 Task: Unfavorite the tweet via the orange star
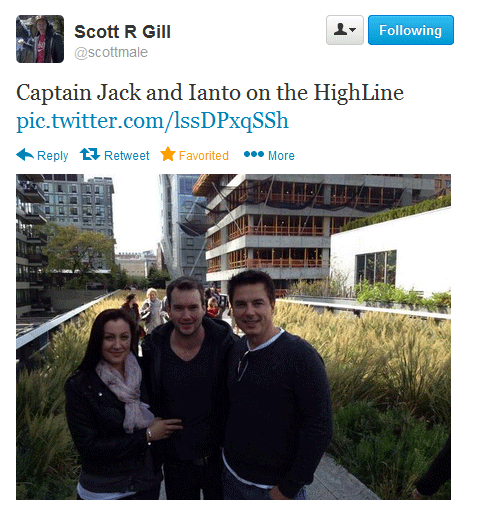168,154
